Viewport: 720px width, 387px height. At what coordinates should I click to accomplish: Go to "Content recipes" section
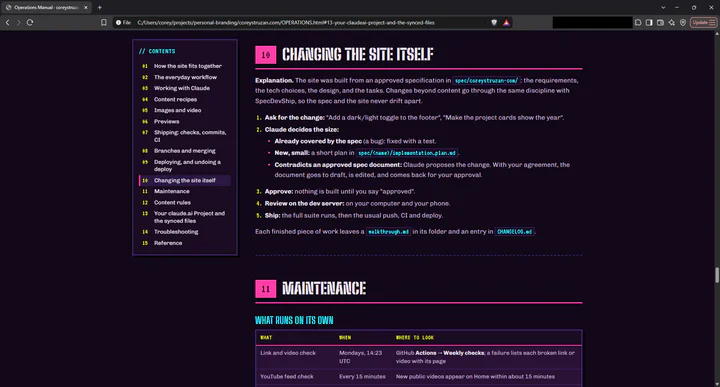(x=175, y=99)
